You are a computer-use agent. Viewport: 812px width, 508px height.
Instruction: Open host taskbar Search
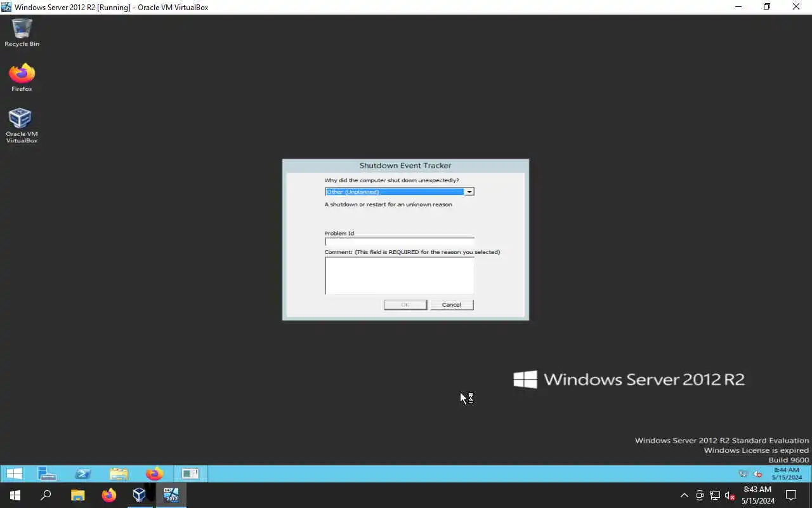pyautogui.click(x=46, y=495)
